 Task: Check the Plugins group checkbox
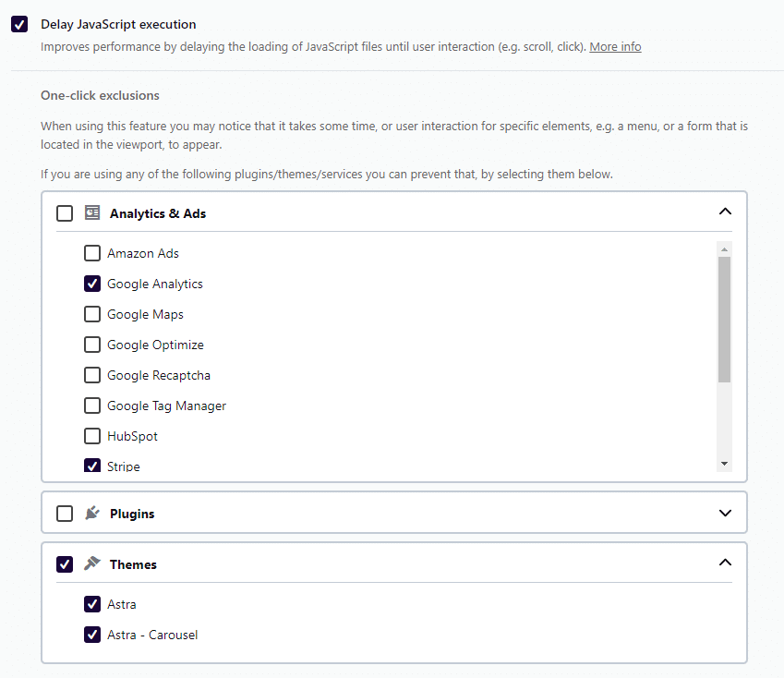(x=65, y=514)
